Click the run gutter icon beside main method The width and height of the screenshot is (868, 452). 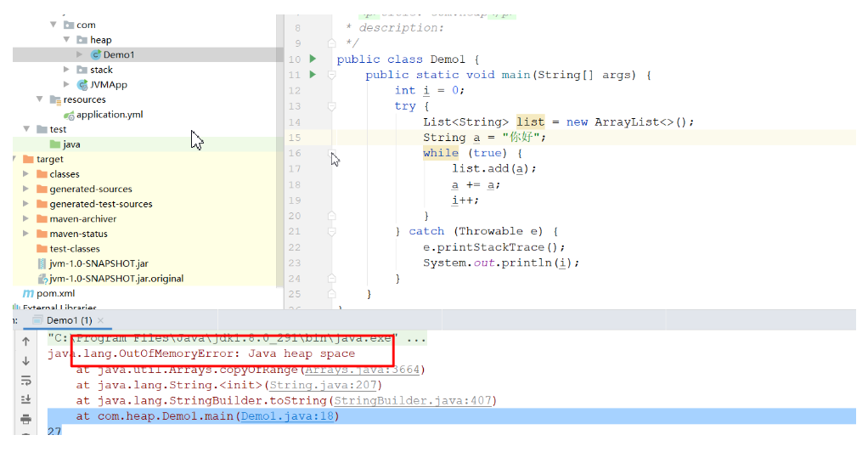(313, 75)
